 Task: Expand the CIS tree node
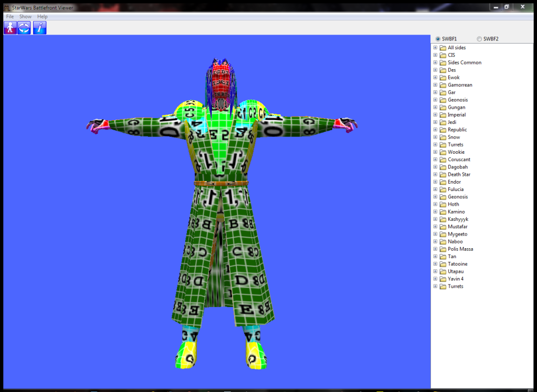pyautogui.click(x=435, y=55)
